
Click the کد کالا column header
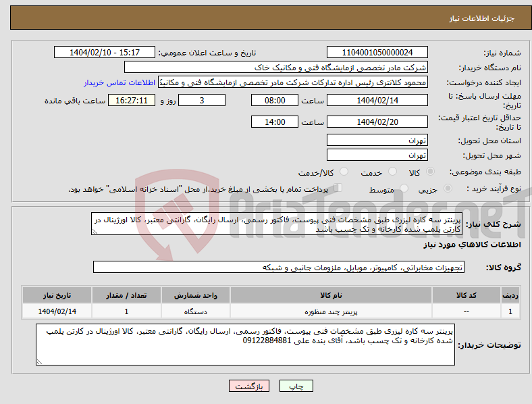467,295
